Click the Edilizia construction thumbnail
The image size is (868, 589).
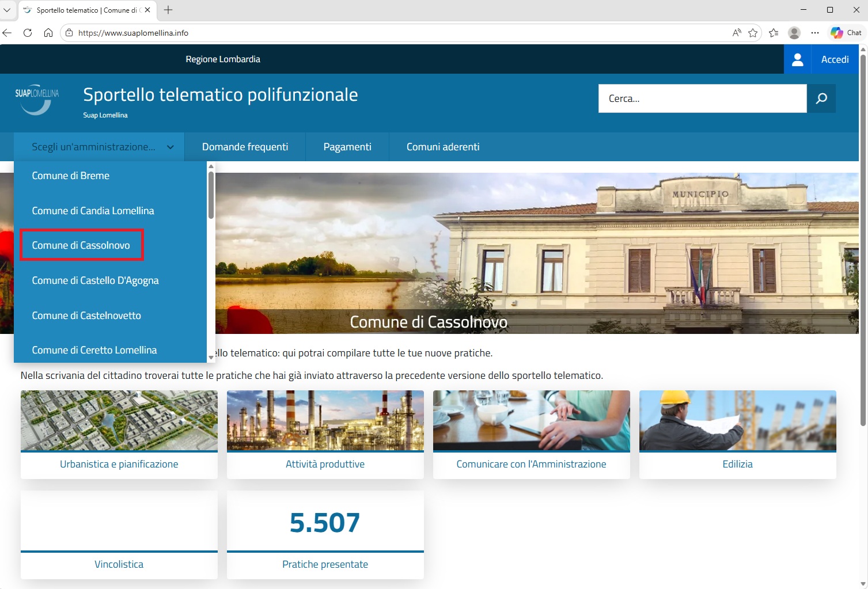(737, 420)
